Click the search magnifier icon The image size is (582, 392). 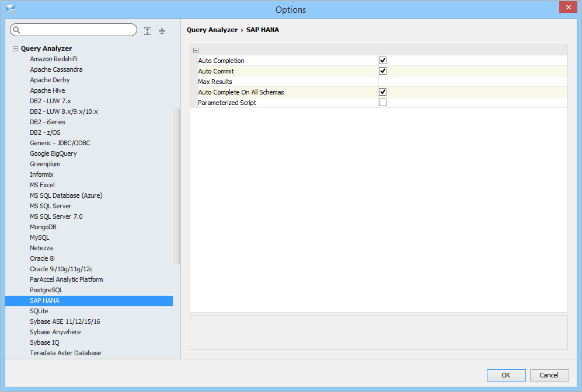[17, 30]
